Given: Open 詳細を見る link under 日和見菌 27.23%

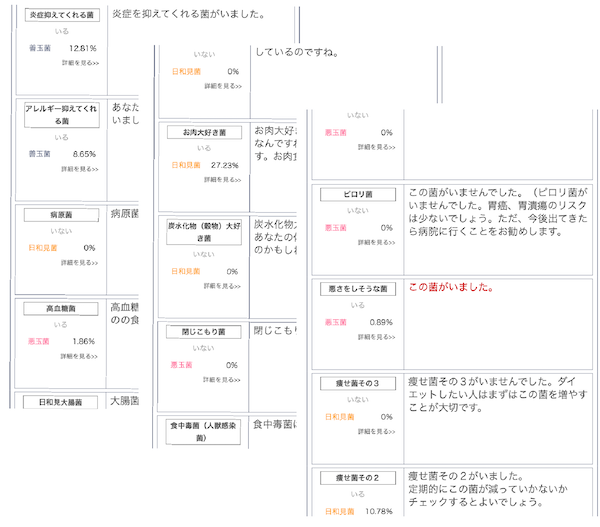Looking at the screenshot, I should pos(222,180).
